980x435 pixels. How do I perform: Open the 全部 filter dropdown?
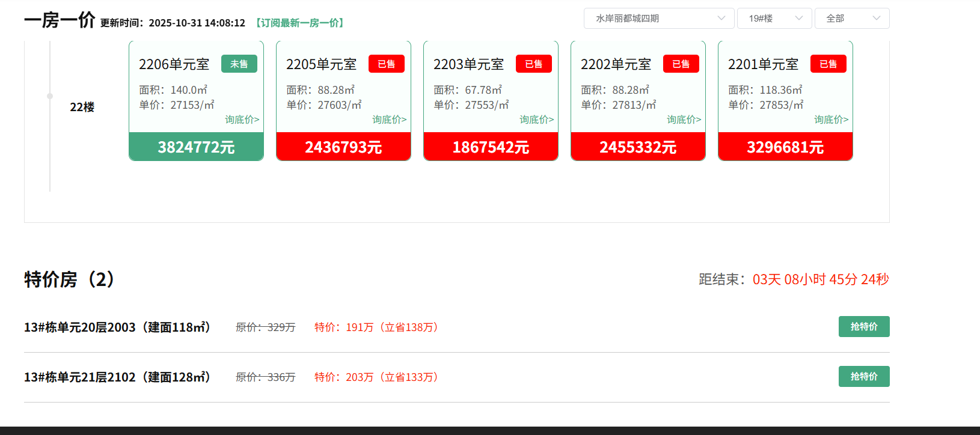tap(851, 19)
